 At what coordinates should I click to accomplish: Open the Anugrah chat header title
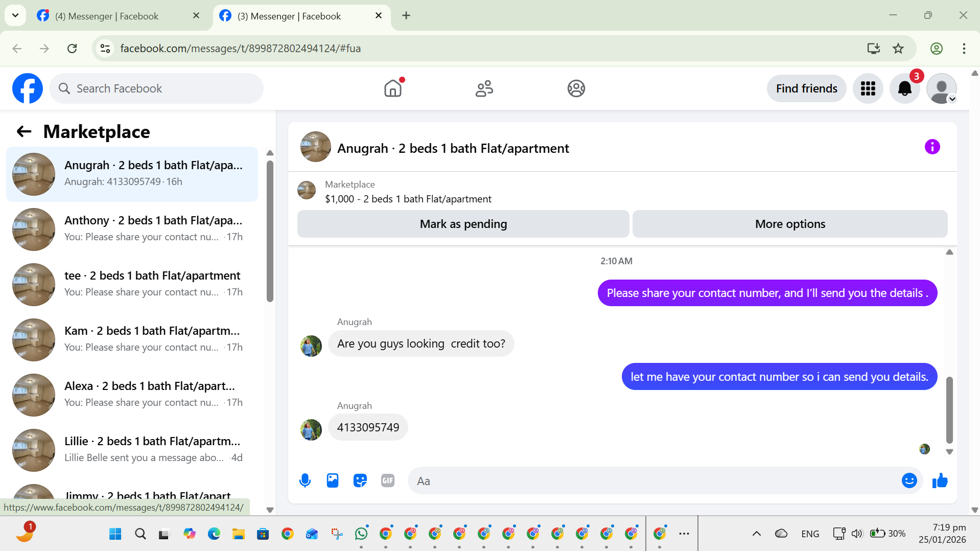tap(453, 148)
